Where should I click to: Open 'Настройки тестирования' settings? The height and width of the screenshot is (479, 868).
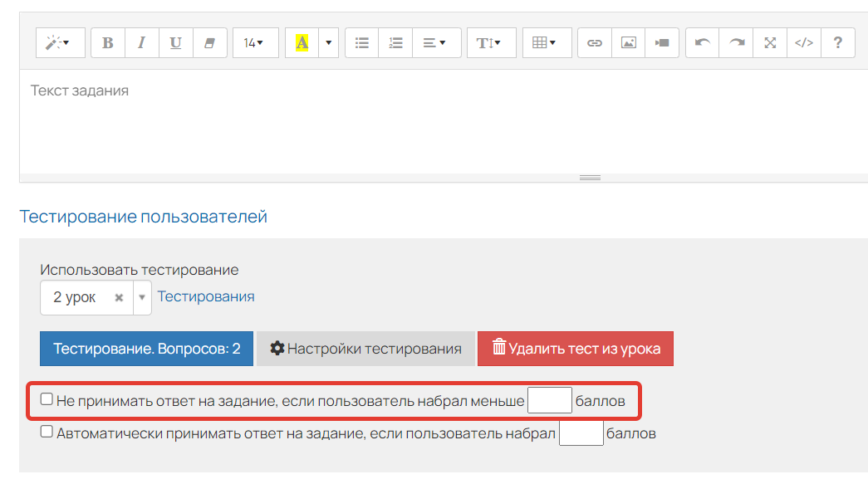[x=366, y=349]
